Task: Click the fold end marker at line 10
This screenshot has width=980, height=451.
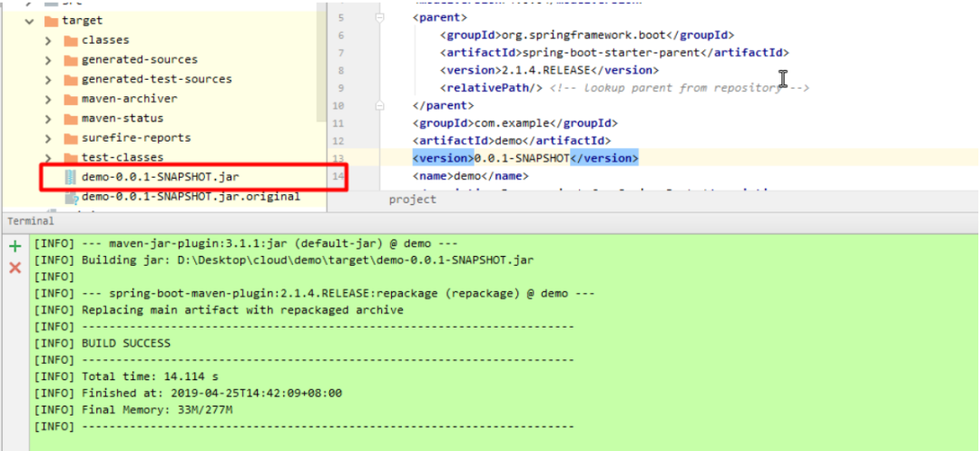Action: pyautogui.click(x=378, y=105)
